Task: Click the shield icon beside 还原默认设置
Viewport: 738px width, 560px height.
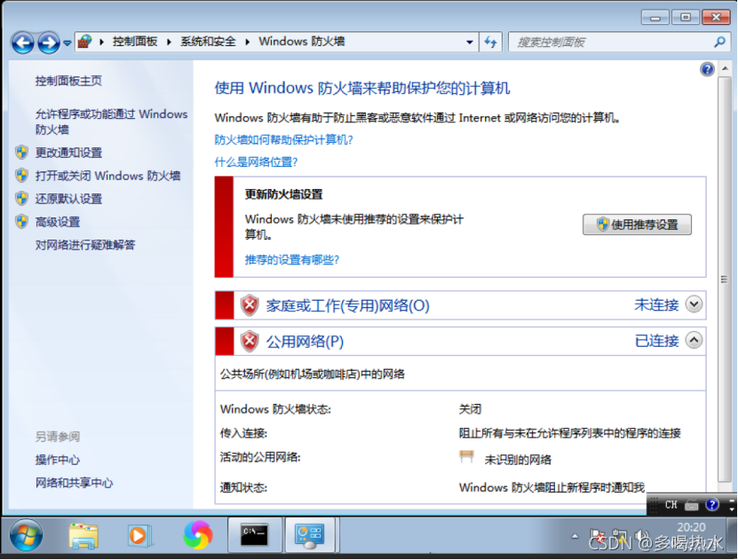Action: point(21,199)
